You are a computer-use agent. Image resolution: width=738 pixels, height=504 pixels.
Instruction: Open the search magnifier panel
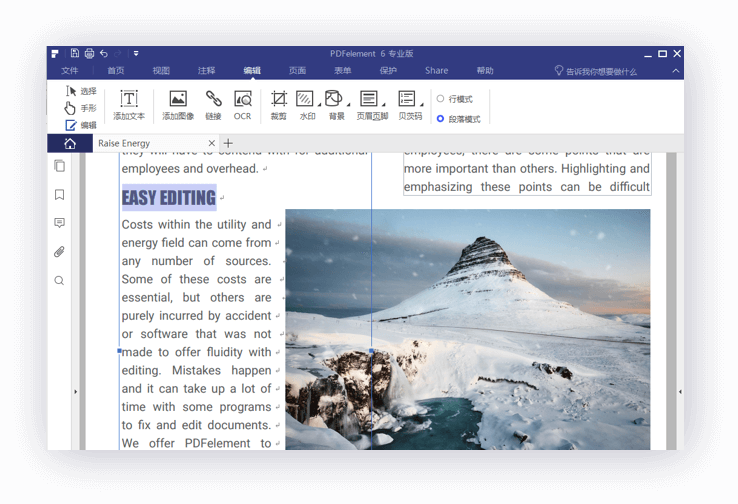click(x=59, y=281)
